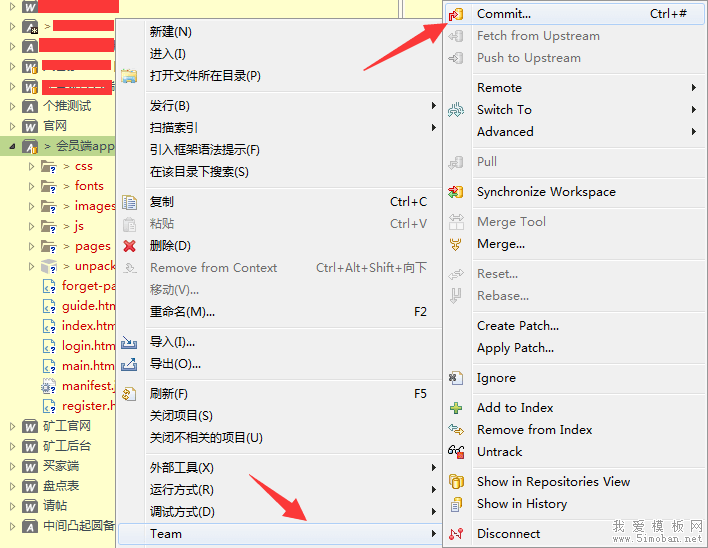
Task: Open the 扫描索引 submenu
Action: pos(280,128)
